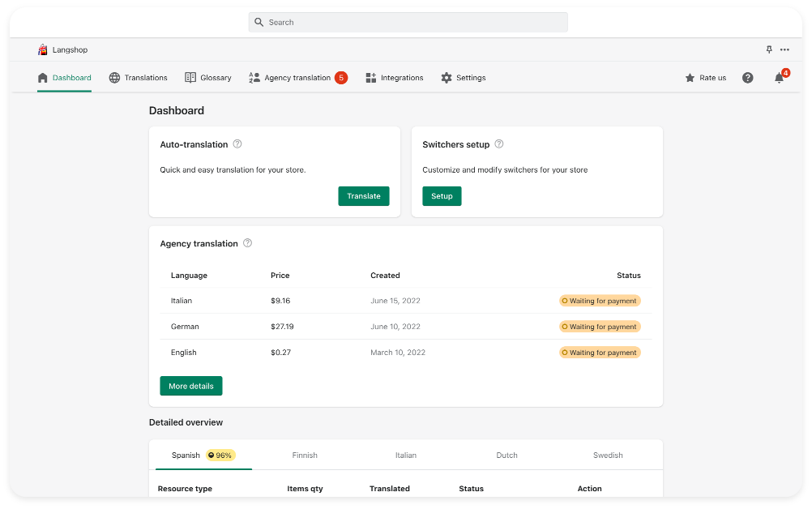812x509 pixels.
Task: Click the Dashboard home icon
Action: [x=42, y=78]
